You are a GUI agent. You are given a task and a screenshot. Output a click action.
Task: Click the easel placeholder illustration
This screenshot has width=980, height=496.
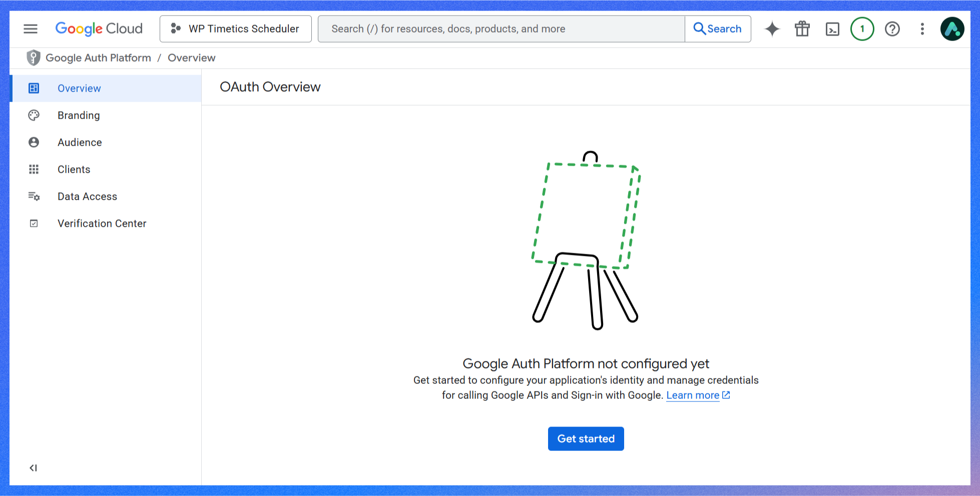[586, 240]
